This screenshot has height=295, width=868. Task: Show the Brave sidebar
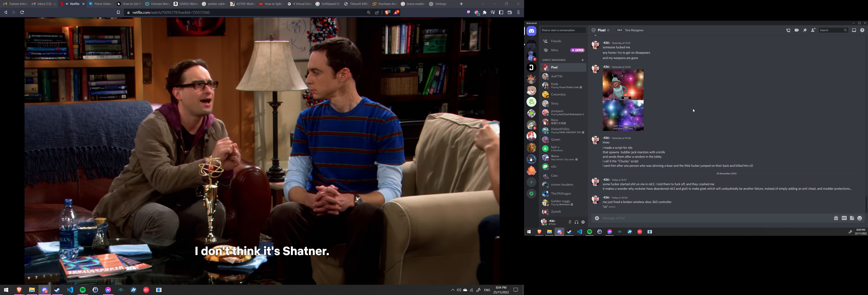501,12
